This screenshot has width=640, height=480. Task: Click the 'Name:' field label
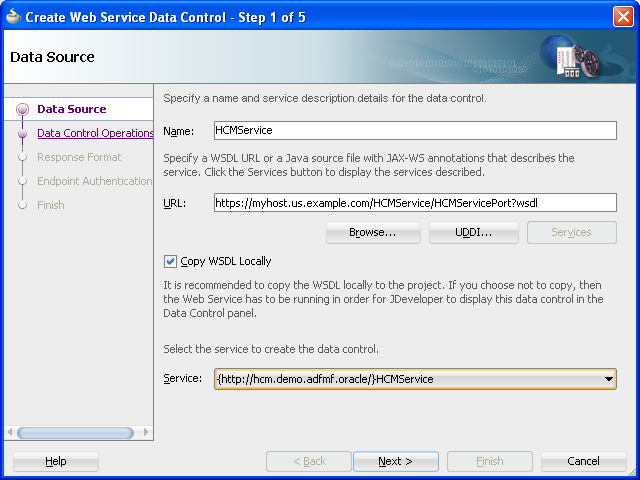pos(179,131)
